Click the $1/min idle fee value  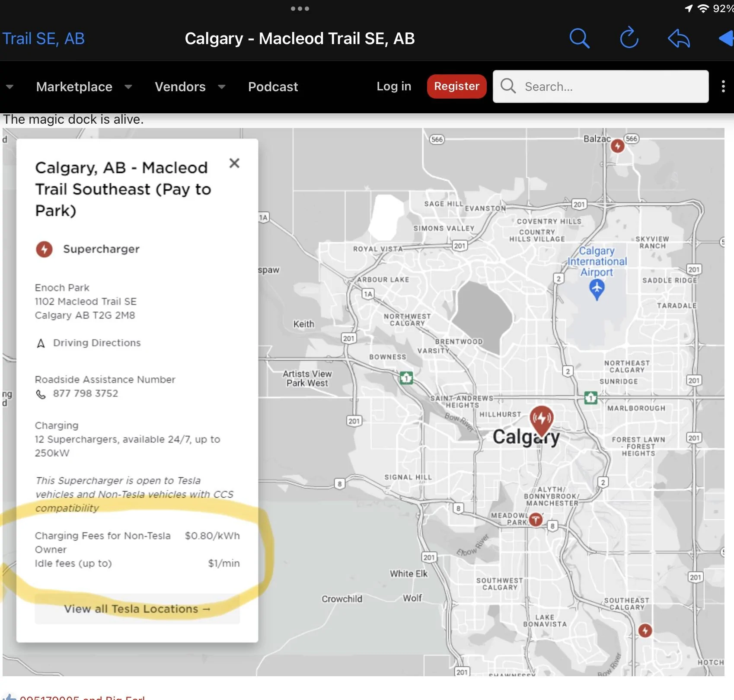(224, 563)
